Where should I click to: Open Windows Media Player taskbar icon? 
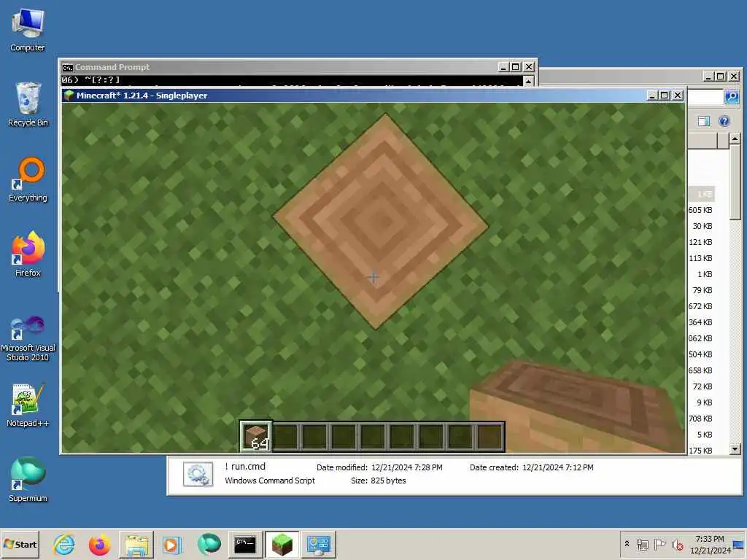(x=171, y=544)
